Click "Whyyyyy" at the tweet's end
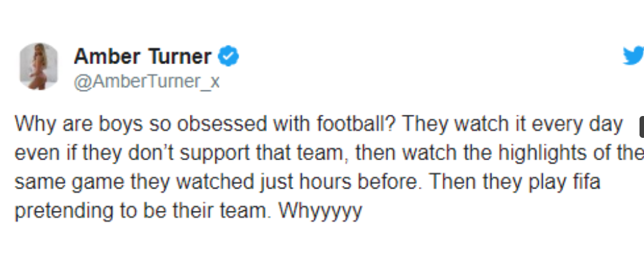This screenshot has height=266, width=644. [320, 212]
